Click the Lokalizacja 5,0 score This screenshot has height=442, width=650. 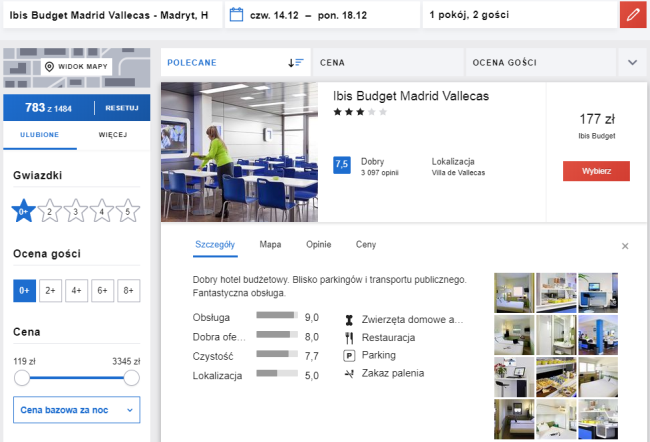click(x=312, y=376)
